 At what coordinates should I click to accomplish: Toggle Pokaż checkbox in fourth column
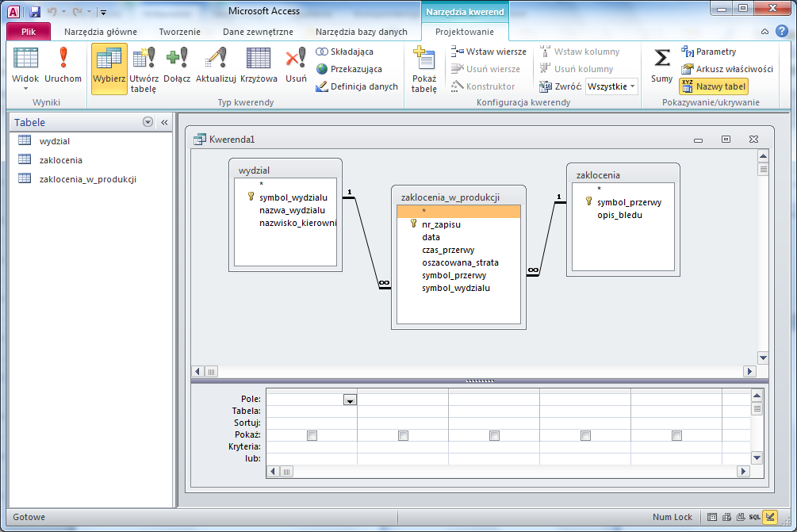(585, 435)
